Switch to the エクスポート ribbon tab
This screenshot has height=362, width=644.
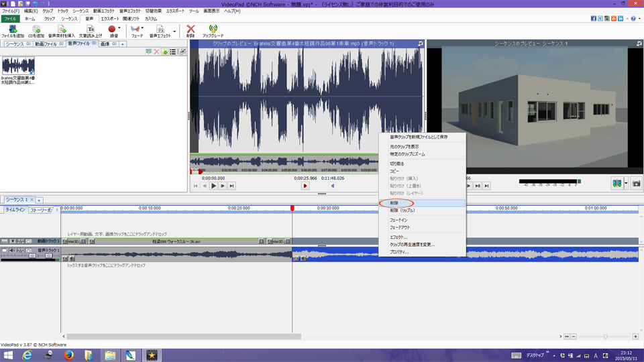tap(109, 19)
